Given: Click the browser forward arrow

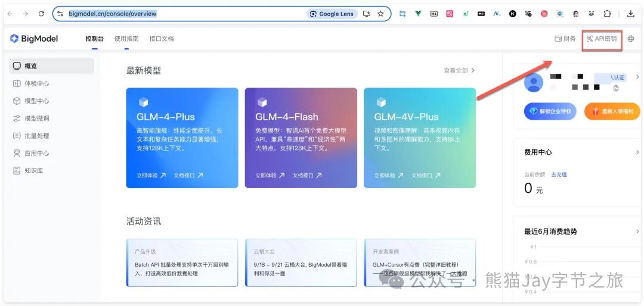Looking at the screenshot, I should (26, 14).
